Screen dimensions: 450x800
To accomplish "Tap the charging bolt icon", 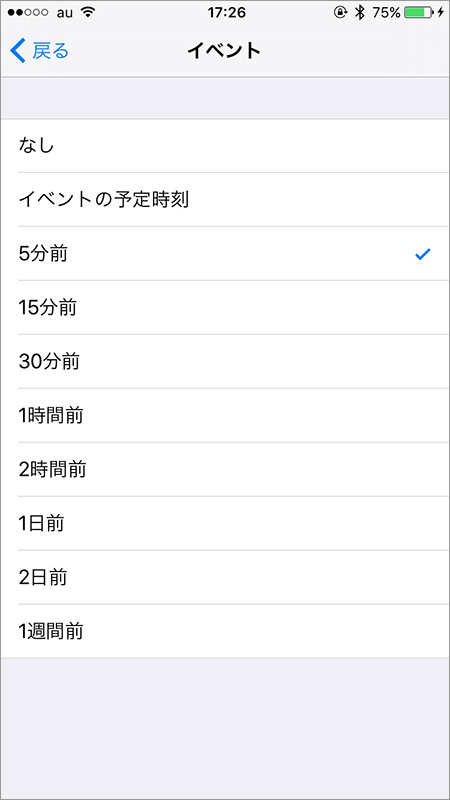I will tap(441, 13).
